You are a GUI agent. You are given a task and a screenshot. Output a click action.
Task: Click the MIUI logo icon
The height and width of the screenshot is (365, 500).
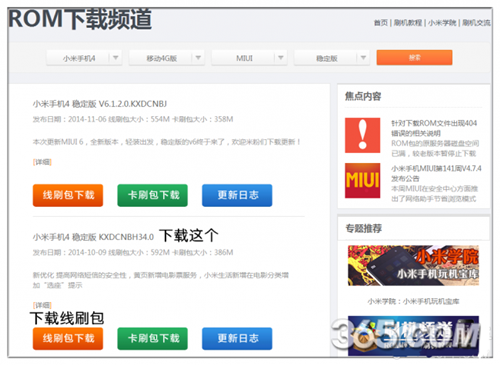[x=362, y=180]
